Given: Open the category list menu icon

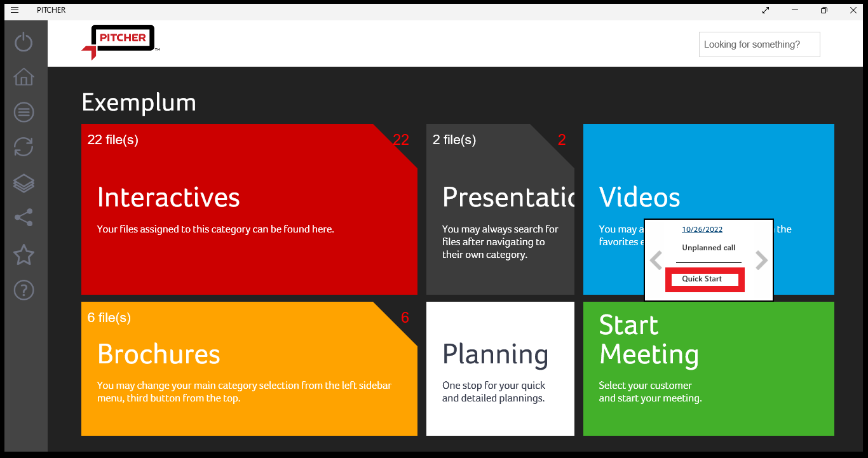Looking at the screenshot, I should pyautogui.click(x=24, y=112).
